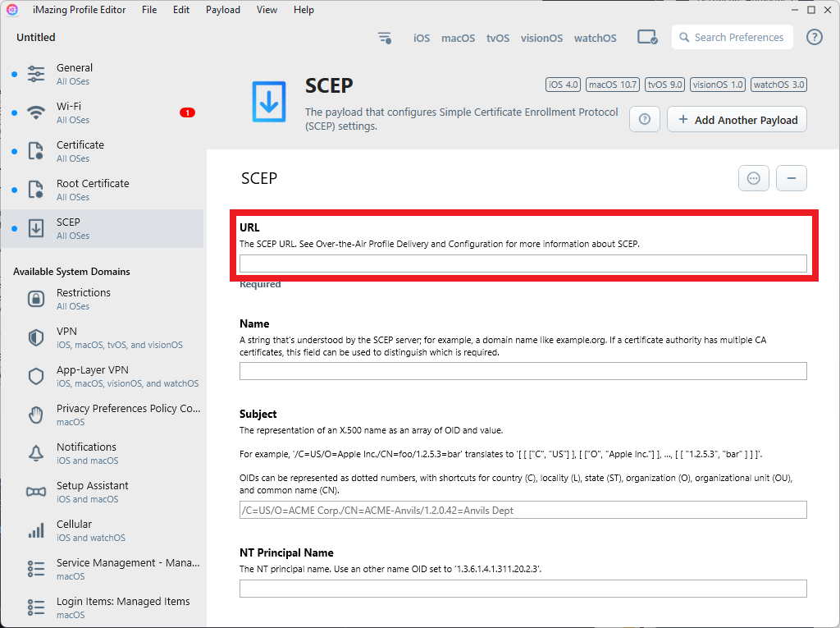Click the filter list icon in toolbar
This screenshot has width=840, height=628.
385,38
